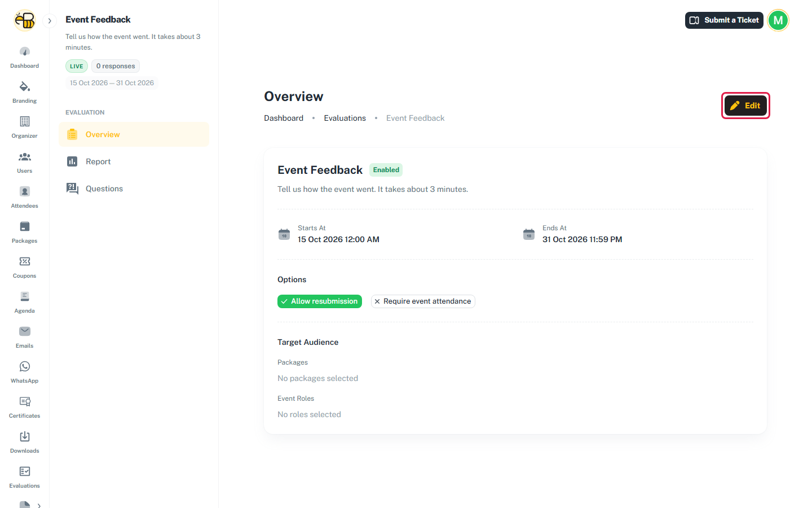Open the Report menu item

tap(134, 161)
